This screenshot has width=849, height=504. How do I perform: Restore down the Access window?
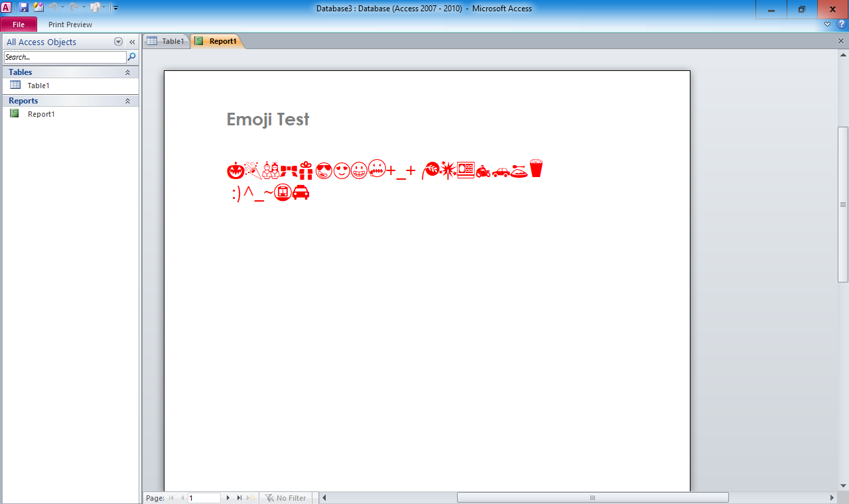(x=802, y=9)
